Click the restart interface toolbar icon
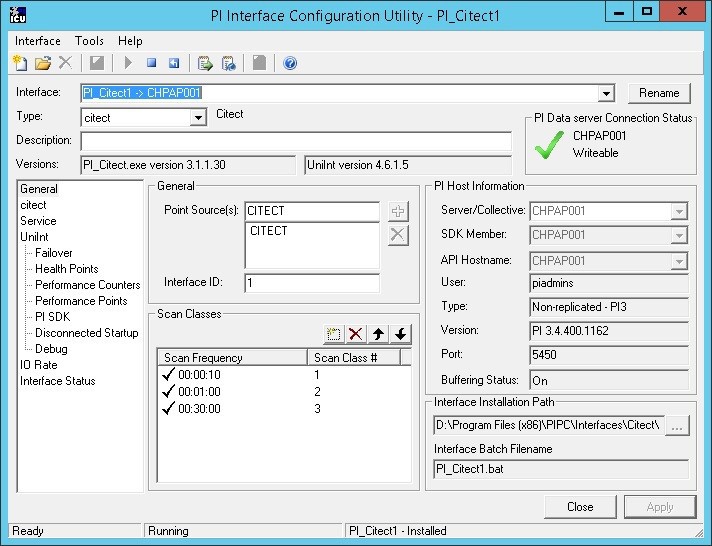712x546 pixels. pos(174,63)
